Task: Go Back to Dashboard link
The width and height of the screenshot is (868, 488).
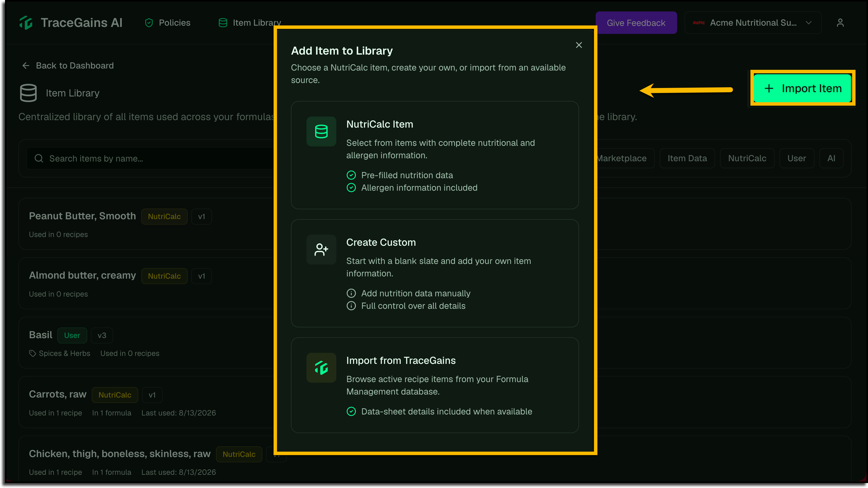Action: 68,65
